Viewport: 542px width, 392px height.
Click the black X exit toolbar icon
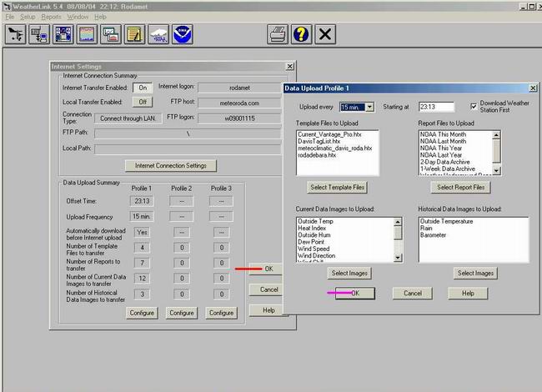[325, 34]
